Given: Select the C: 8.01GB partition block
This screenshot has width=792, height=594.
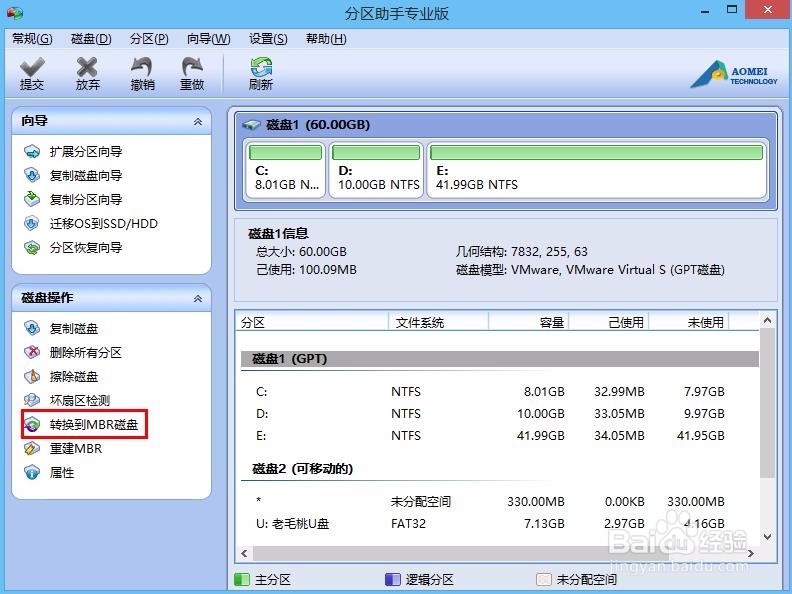Looking at the screenshot, I should pyautogui.click(x=285, y=170).
